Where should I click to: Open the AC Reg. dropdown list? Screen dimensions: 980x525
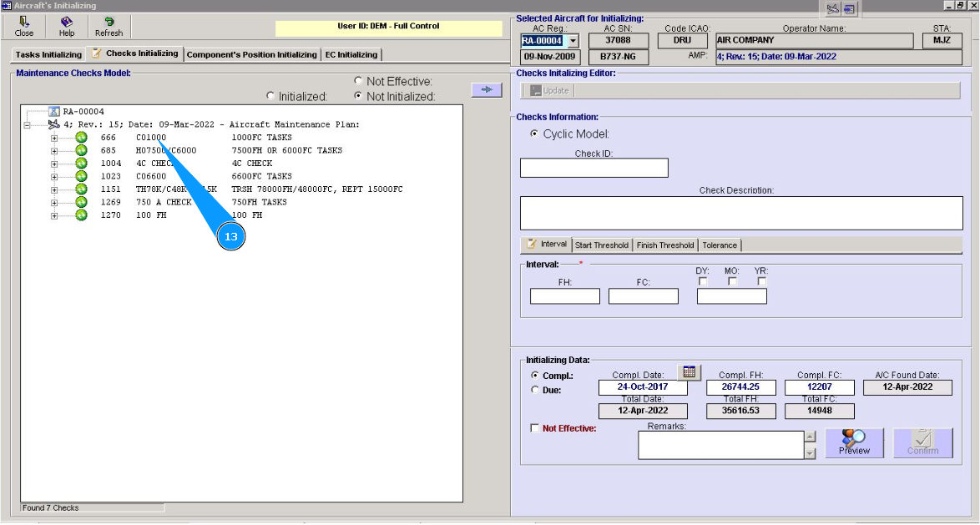tap(573, 41)
